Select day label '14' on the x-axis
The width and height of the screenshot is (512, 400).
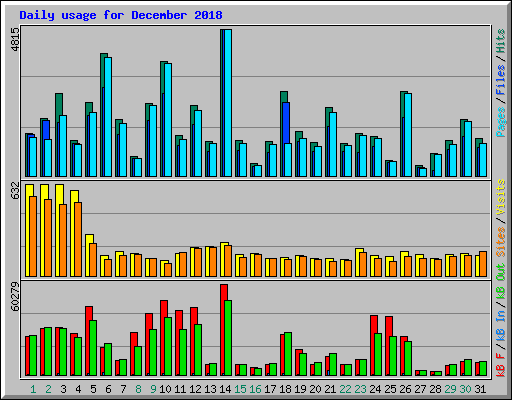(x=225, y=389)
